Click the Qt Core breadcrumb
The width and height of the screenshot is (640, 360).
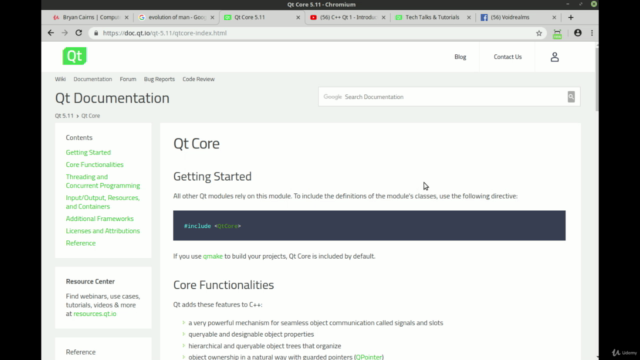tap(90, 116)
